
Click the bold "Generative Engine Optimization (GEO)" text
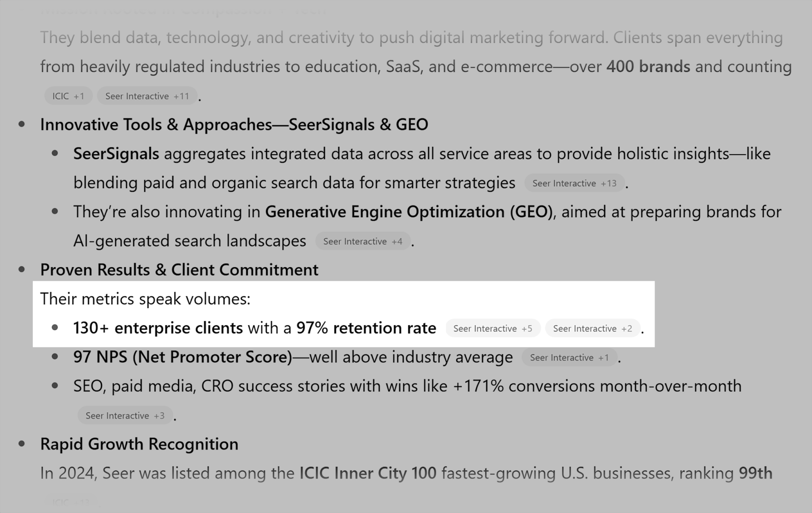[x=409, y=212]
